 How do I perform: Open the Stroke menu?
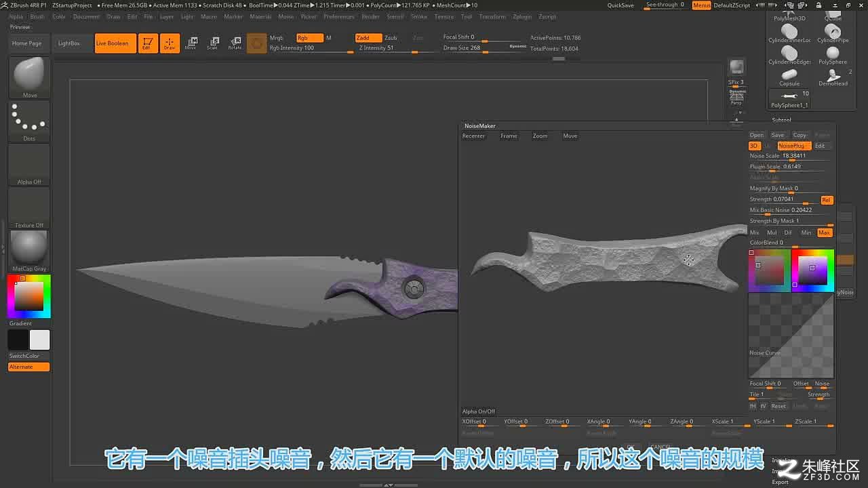click(x=419, y=16)
